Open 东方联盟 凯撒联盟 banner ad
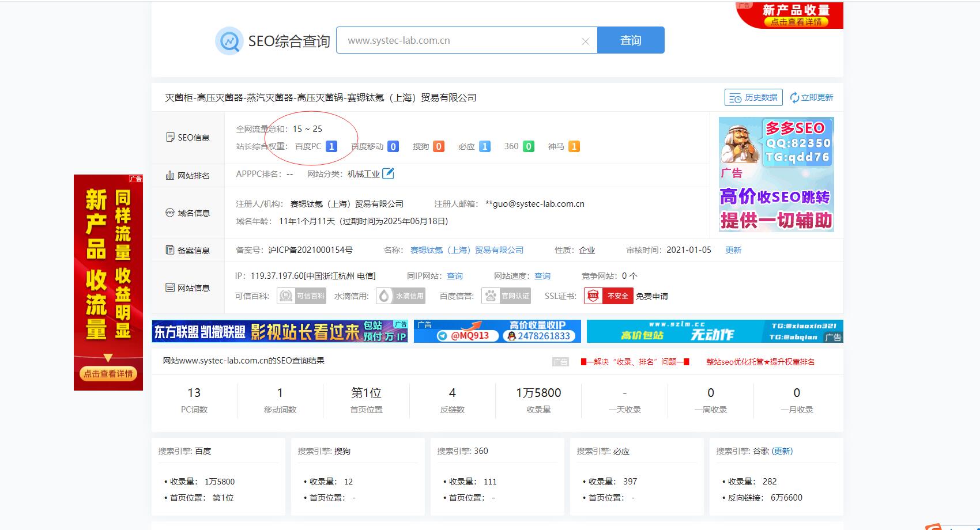The height and width of the screenshot is (530, 980). [x=280, y=331]
